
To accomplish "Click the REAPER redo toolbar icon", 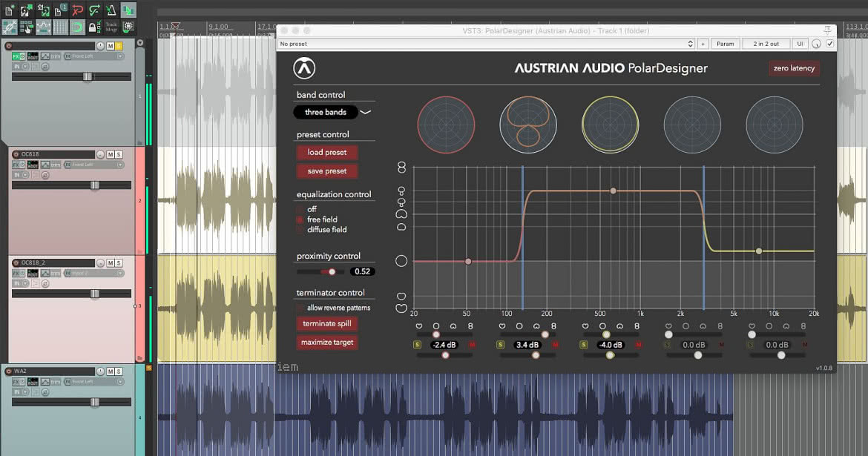I will [95, 10].
